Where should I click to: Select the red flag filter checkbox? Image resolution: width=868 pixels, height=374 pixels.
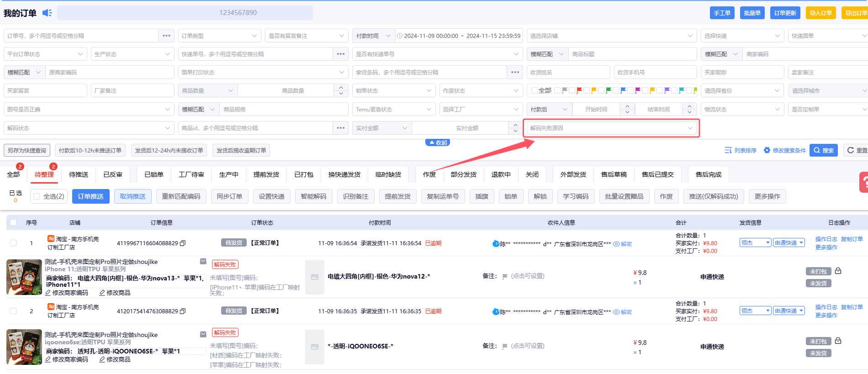point(572,90)
